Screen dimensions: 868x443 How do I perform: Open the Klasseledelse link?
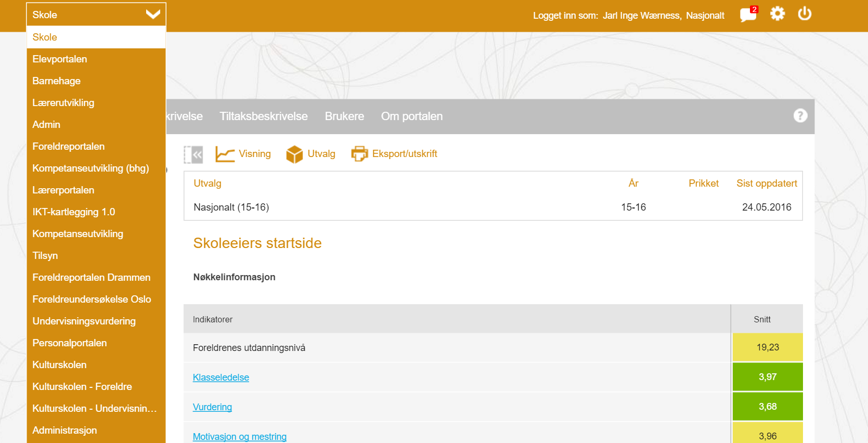(x=221, y=377)
